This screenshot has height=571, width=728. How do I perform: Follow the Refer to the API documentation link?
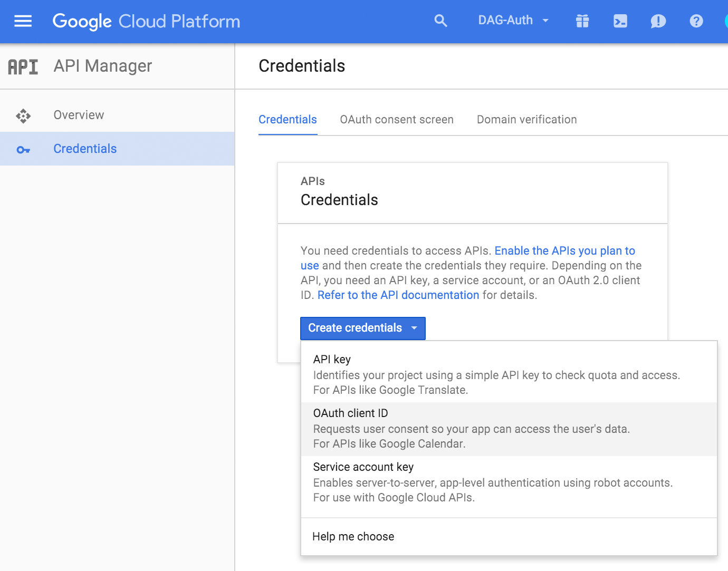point(398,295)
